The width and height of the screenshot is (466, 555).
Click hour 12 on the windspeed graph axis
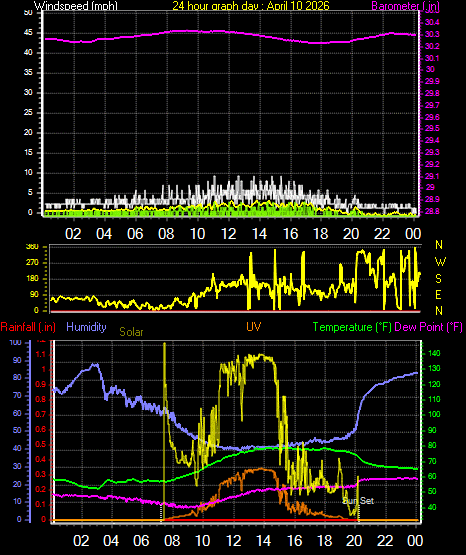228,234
